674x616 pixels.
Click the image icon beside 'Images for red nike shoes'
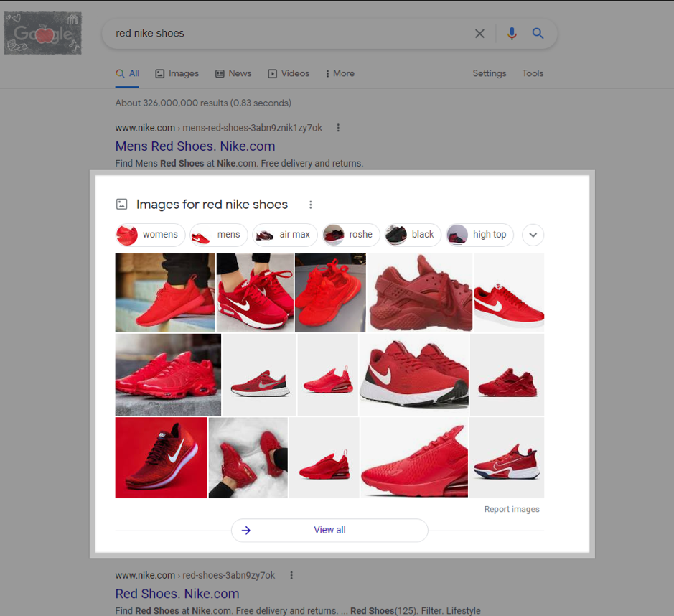point(121,204)
